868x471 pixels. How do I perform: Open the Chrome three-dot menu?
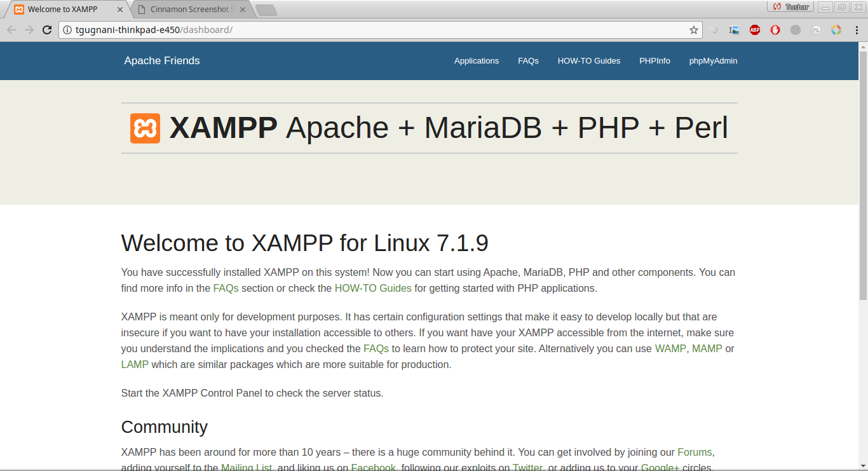coord(857,30)
